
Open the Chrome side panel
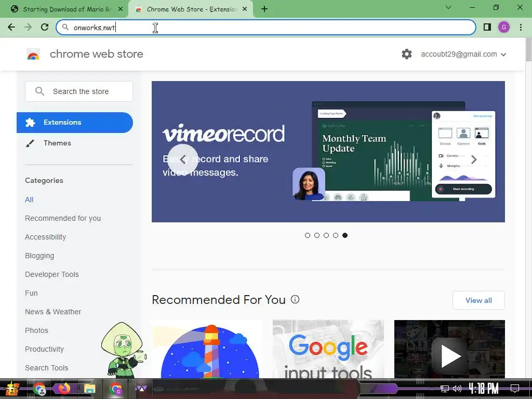click(487, 27)
